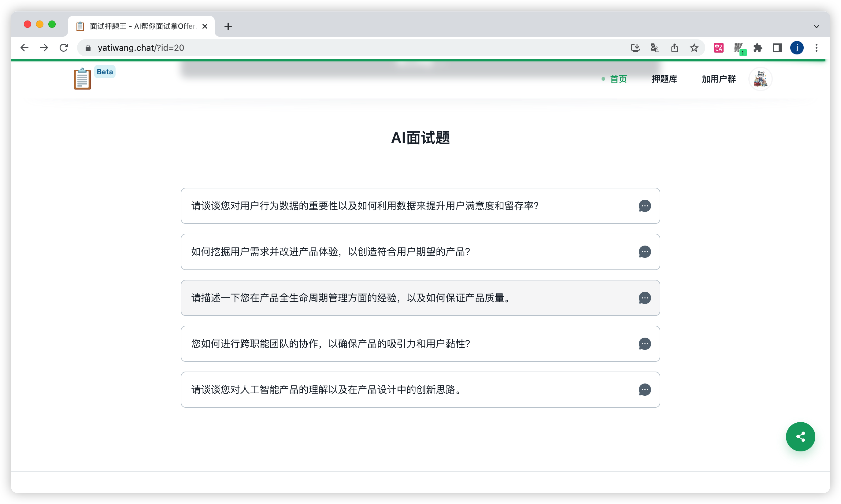Click the browser back arrow
This screenshot has height=504, width=841.
point(24,47)
